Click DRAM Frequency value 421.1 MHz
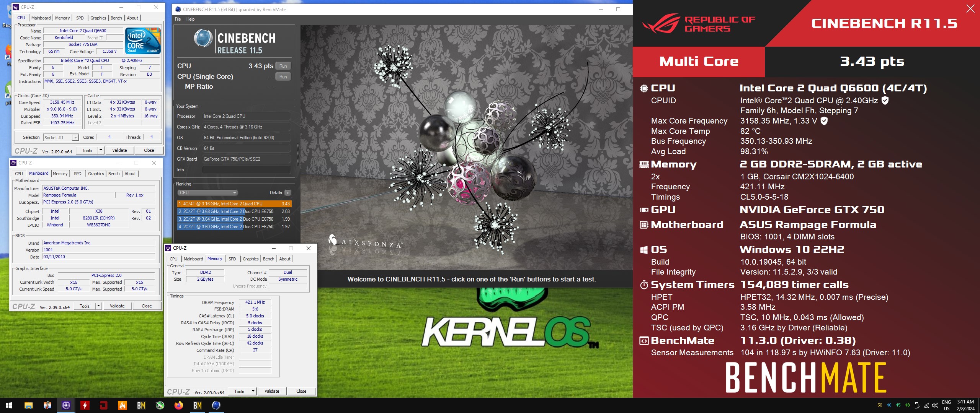Screen dimensions: 980x413 (x=255, y=302)
